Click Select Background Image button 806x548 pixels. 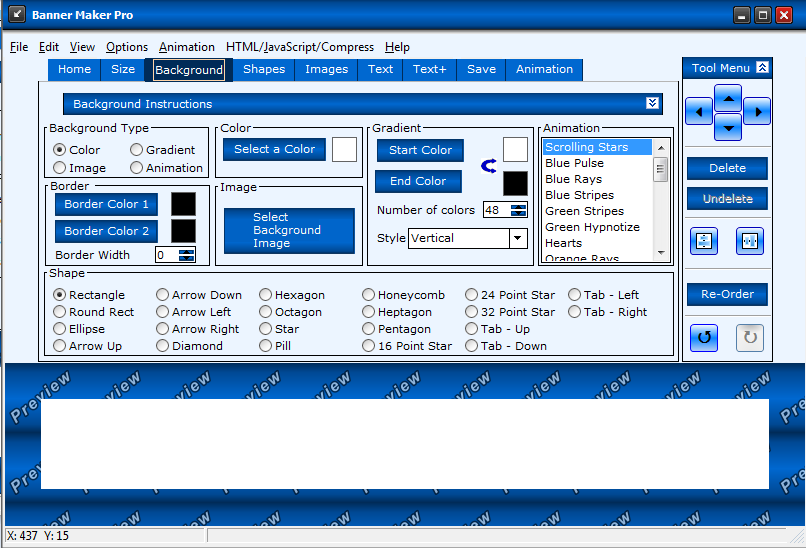pos(289,231)
